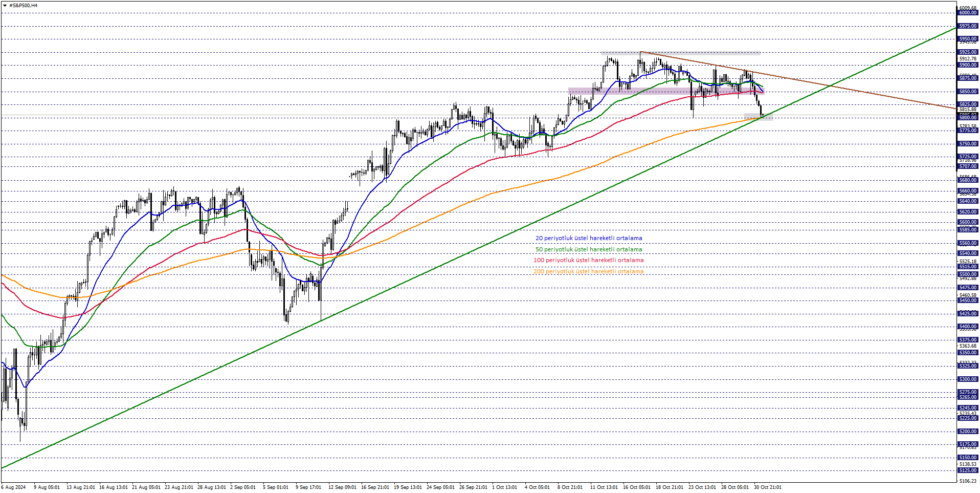Viewport: 980px width, 493px height.
Task: Click the 5225.00 price level label
Action: (968, 418)
